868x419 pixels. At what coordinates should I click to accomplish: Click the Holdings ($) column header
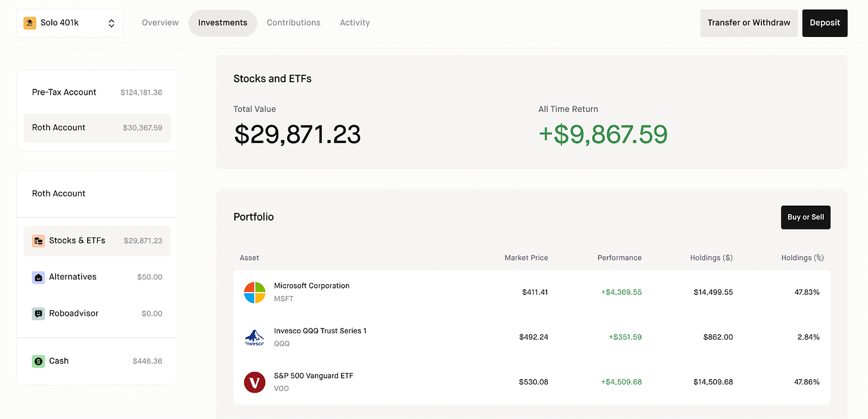[712, 258]
